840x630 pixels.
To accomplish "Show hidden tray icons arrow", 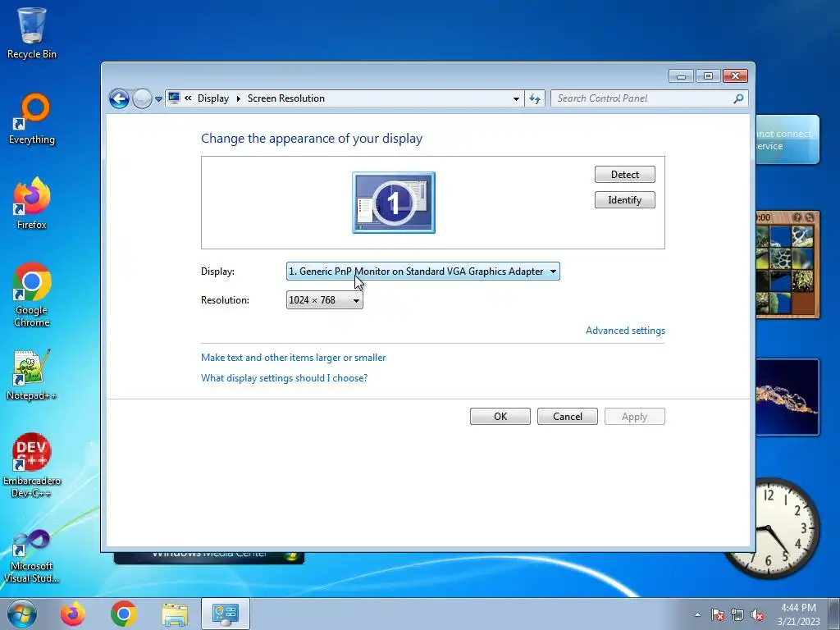I will [x=697, y=615].
